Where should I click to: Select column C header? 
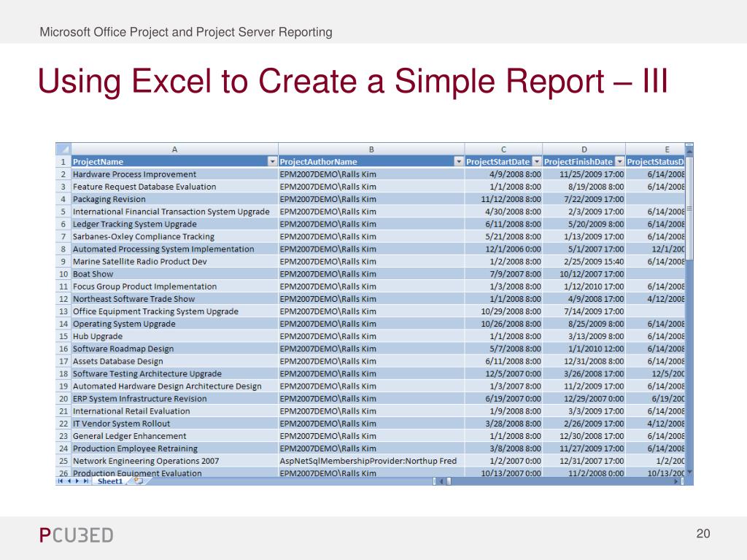click(503, 149)
